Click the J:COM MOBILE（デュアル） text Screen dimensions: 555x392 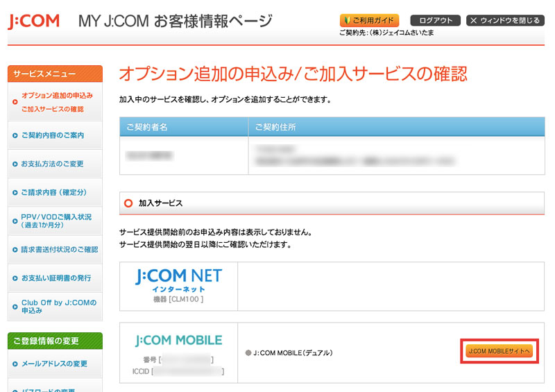pyautogui.click(x=293, y=352)
